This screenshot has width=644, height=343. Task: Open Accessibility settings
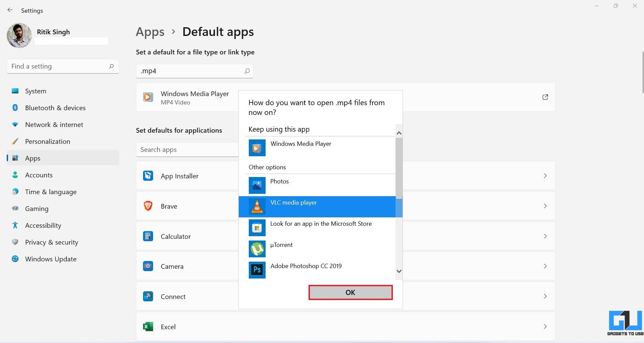point(63,225)
